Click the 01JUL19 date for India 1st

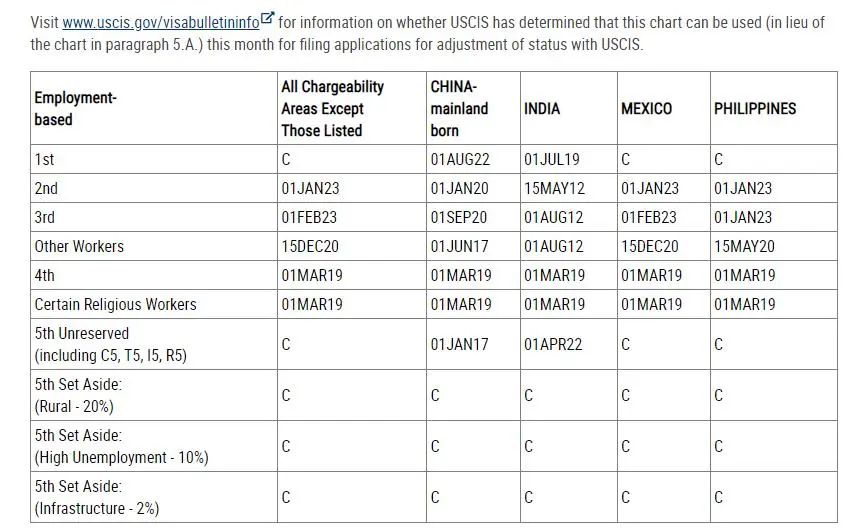(551, 159)
